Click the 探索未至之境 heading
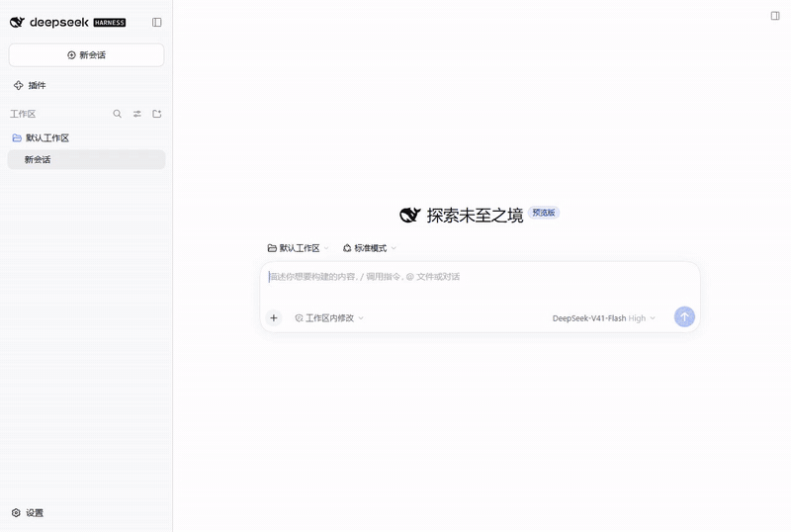The height and width of the screenshot is (532, 791). pos(475,216)
